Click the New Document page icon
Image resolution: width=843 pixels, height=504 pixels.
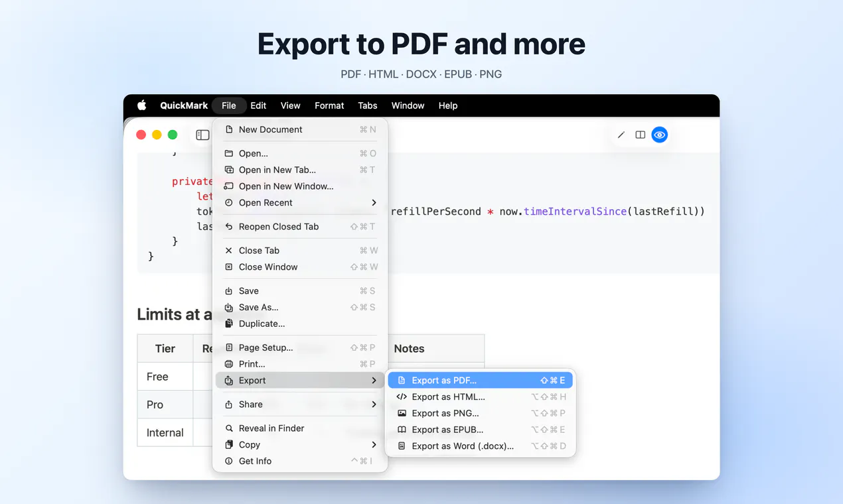229,129
